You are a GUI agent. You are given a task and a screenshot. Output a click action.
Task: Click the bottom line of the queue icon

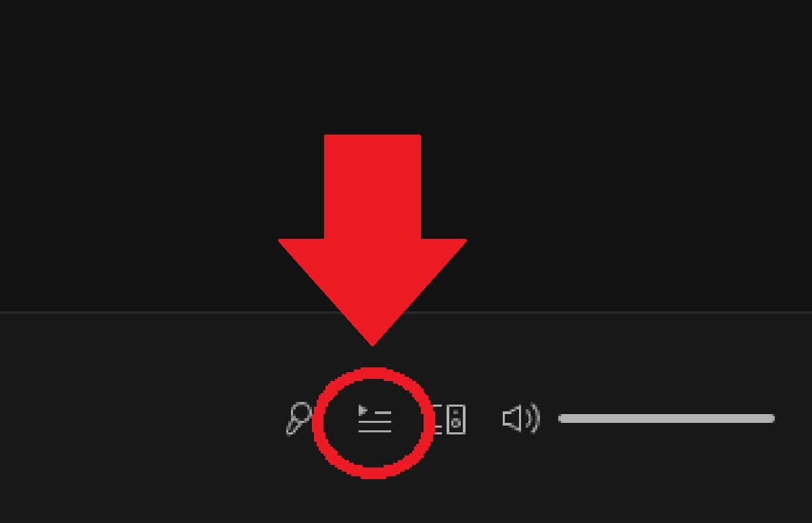click(x=375, y=431)
